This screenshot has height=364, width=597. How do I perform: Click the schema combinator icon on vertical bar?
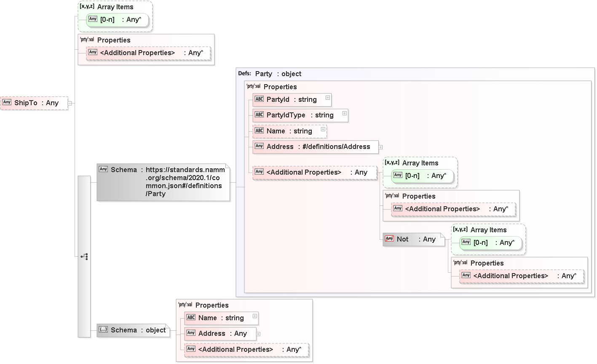coord(84,256)
